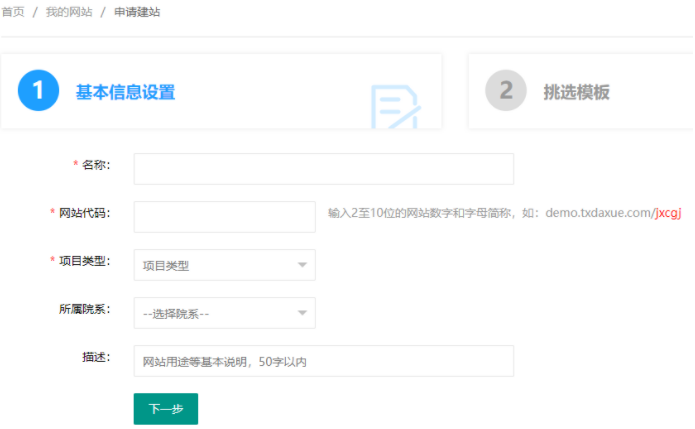
Task: Click the 项目类型 dropdown arrow
Action: pyautogui.click(x=302, y=265)
